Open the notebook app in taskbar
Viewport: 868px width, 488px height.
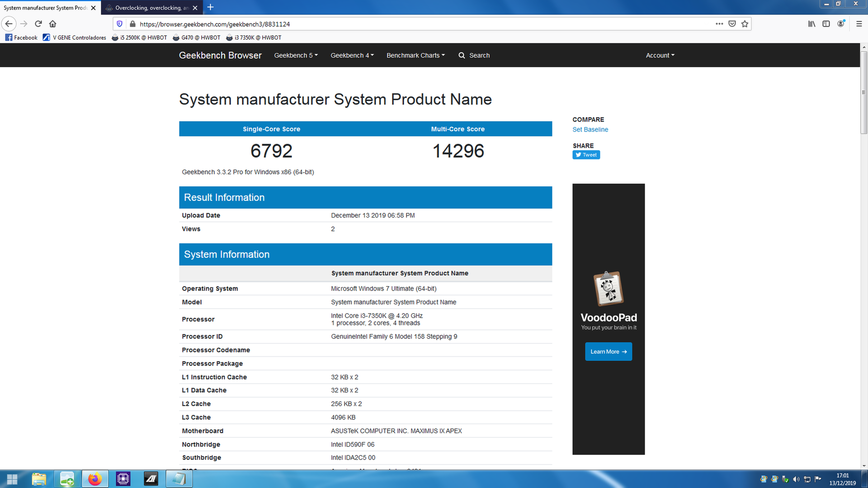(179, 479)
